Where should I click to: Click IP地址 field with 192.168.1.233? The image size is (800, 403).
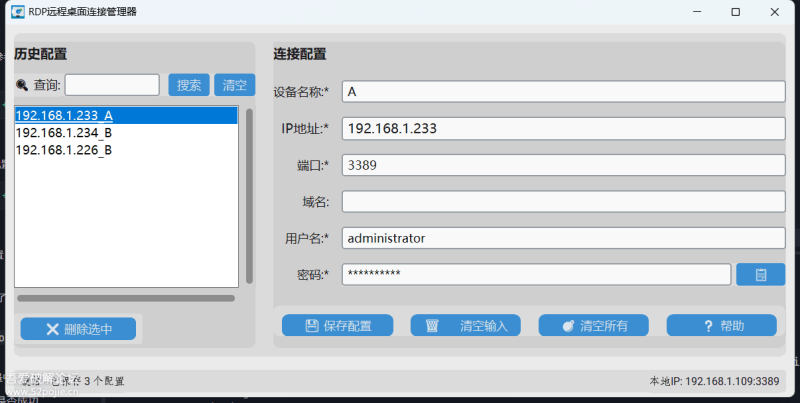[563, 129]
